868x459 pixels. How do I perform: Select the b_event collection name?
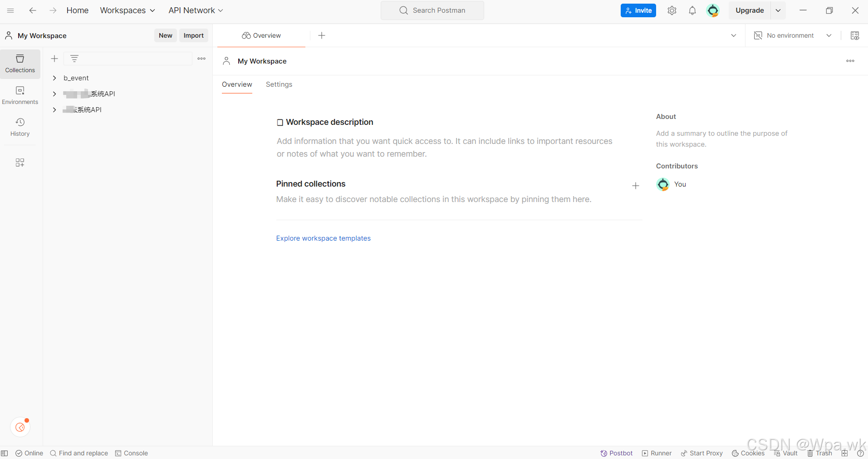click(x=76, y=78)
